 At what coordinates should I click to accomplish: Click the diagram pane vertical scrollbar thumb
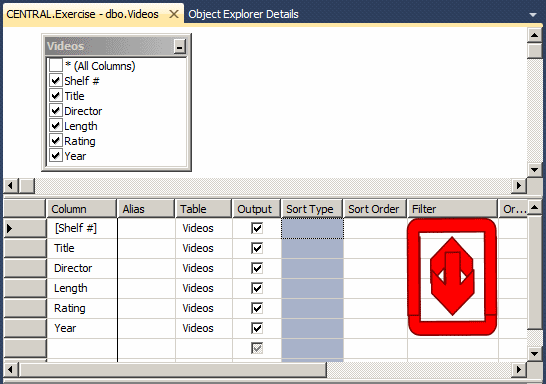[535, 51]
